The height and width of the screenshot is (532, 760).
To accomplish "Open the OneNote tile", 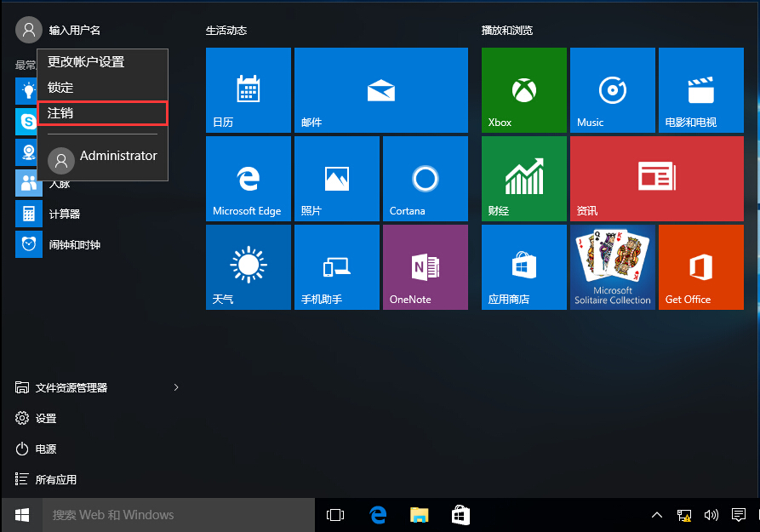I will (425, 267).
